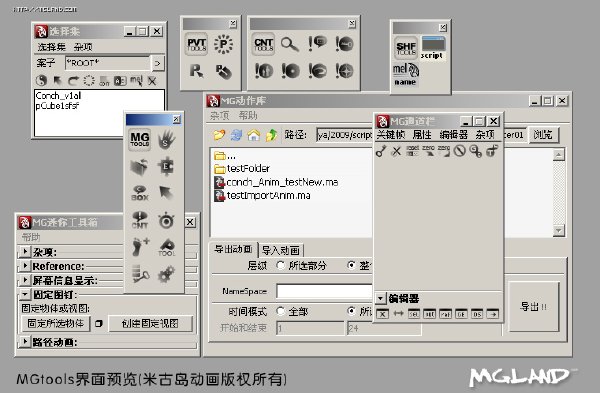600x393 pixels.
Task: Click the yellow open-folder icon in MG动作库
Action: click(219, 135)
